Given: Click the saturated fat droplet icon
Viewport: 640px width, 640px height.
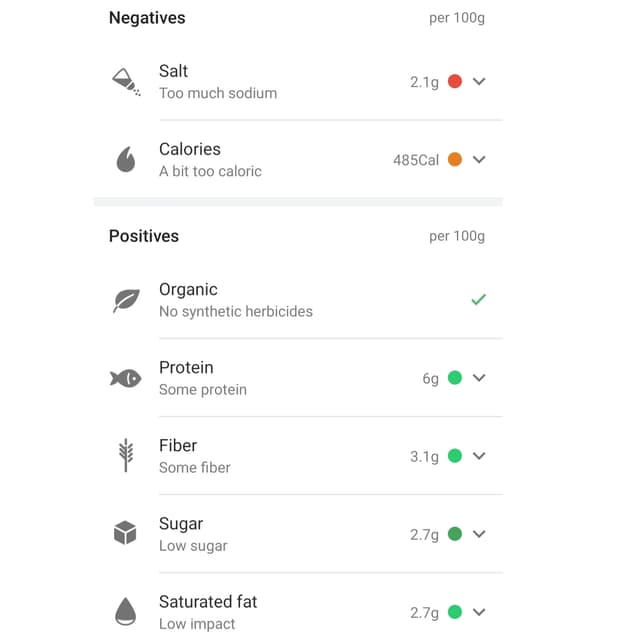Looking at the screenshot, I should [126, 612].
